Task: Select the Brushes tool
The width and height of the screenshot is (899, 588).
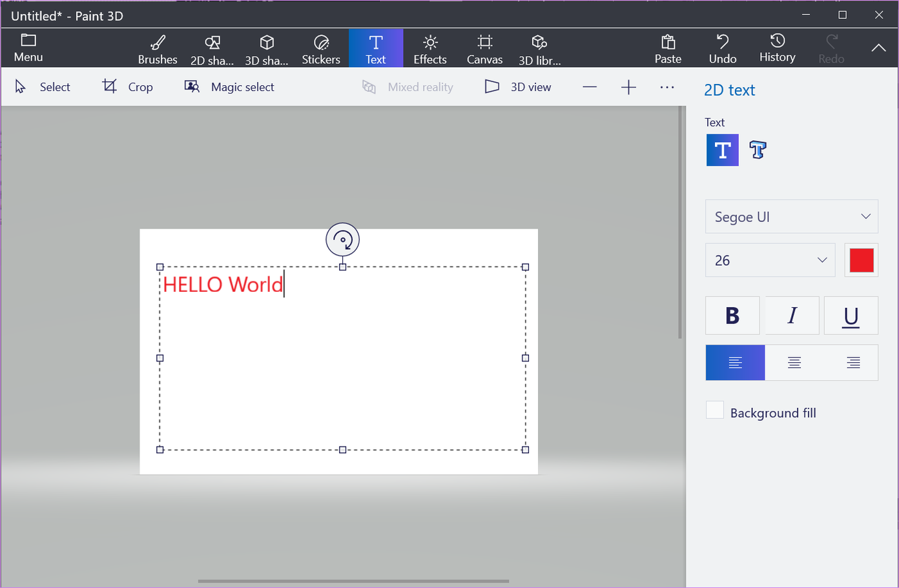Action: click(x=157, y=48)
